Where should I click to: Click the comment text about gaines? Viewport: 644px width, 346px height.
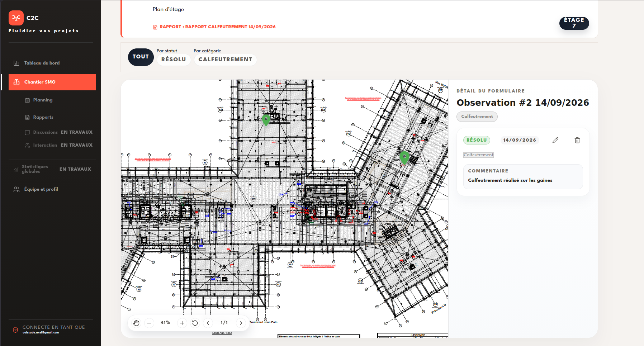(510, 180)
